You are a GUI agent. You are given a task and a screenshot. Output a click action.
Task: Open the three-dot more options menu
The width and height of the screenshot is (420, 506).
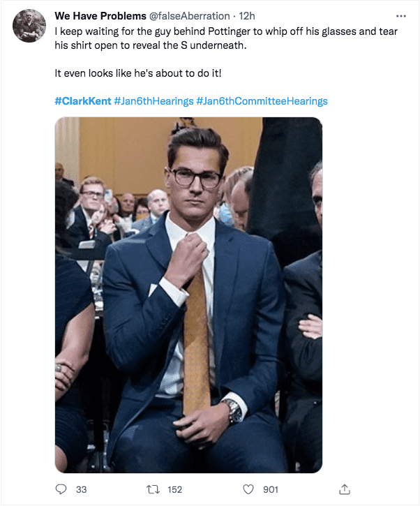click(x=400, y=15)
